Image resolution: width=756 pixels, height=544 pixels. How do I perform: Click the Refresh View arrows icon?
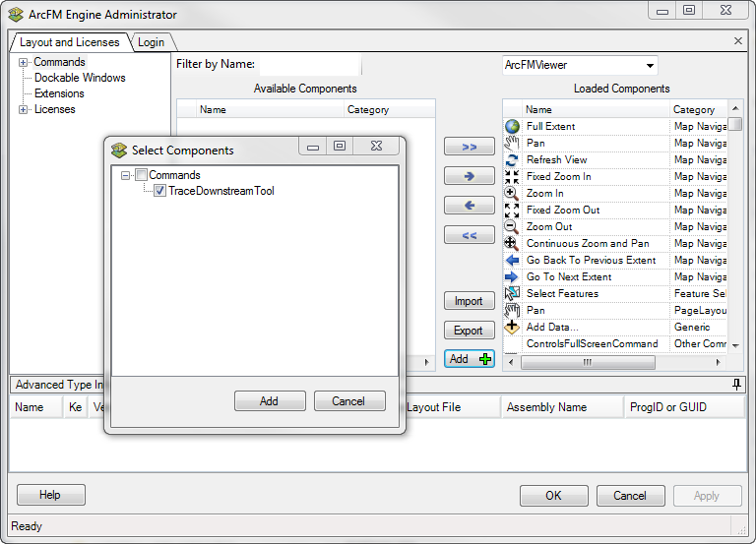tap(512, 160)
